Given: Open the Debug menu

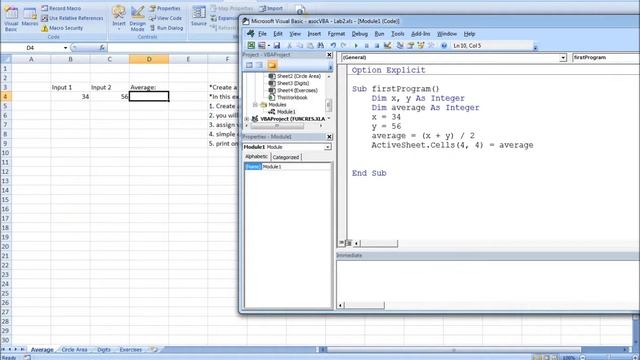Looking at the screenshot, I should point(360,34).
